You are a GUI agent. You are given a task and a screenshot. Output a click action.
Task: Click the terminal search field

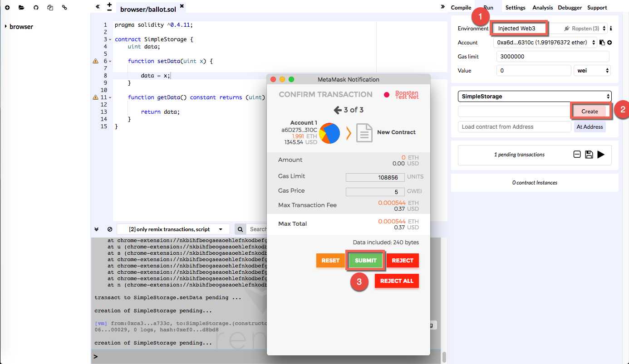(x=257, y=229)
